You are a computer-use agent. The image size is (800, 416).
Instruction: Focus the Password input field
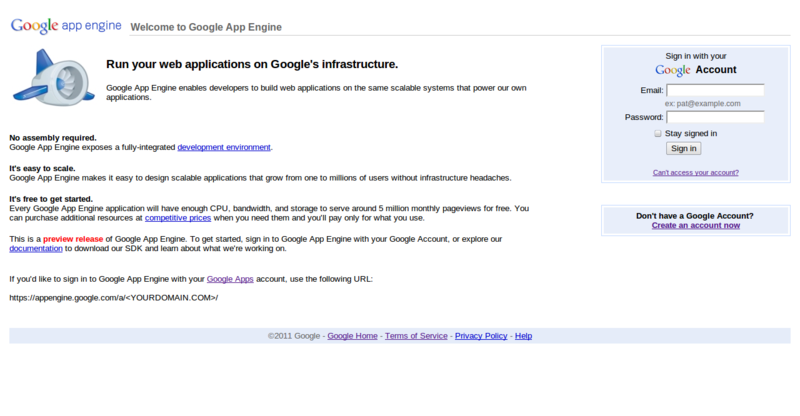tap(715, 117)
